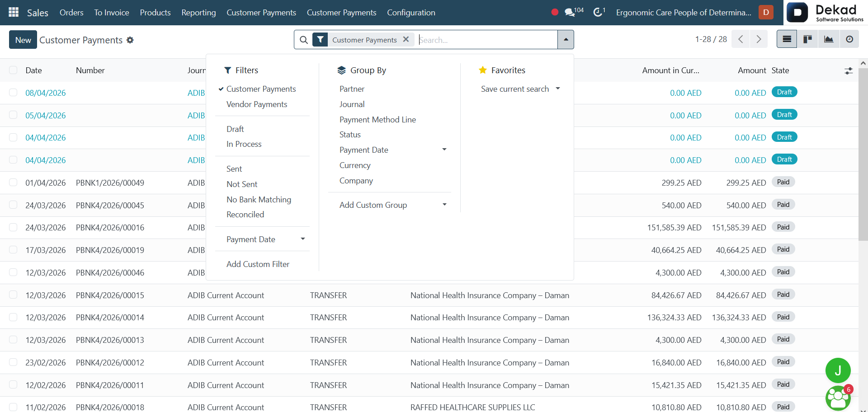Apply the Reconciled filter

pyautogui.click(x=245, y=214)
